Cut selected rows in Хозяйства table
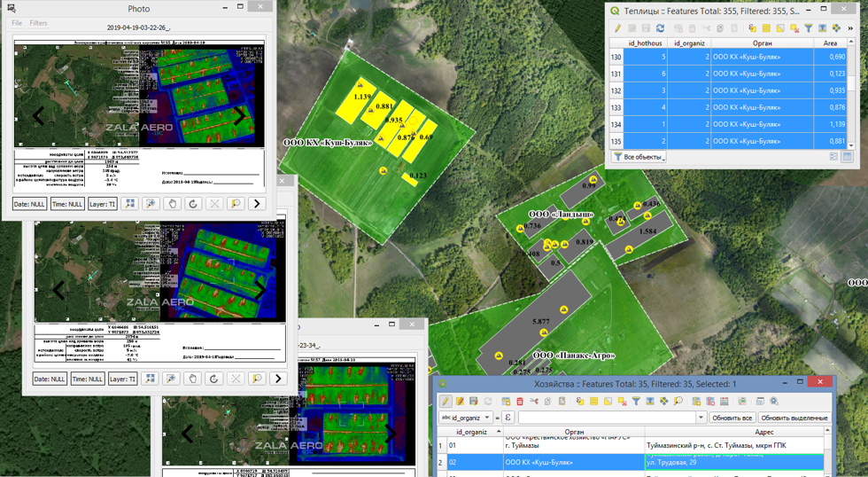The width and height of the screenshot is (868, 477). (533, 401)
